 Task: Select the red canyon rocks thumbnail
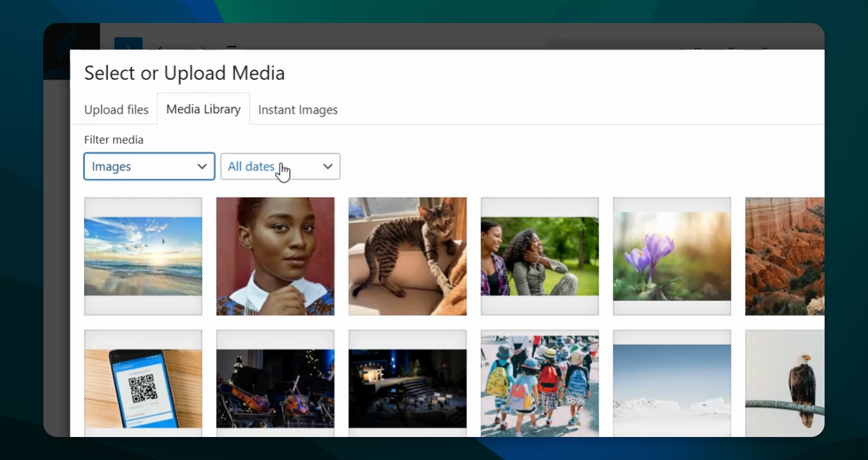click(785, 256)
